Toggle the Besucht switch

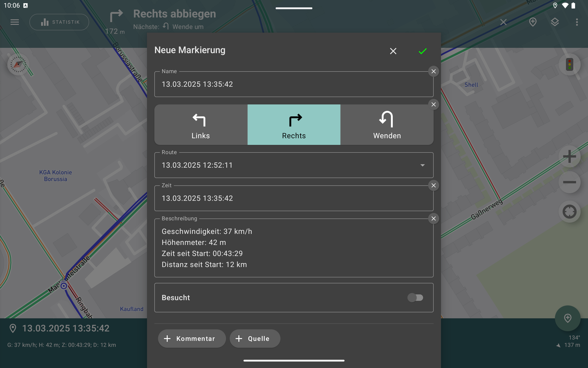coord(415,298)
